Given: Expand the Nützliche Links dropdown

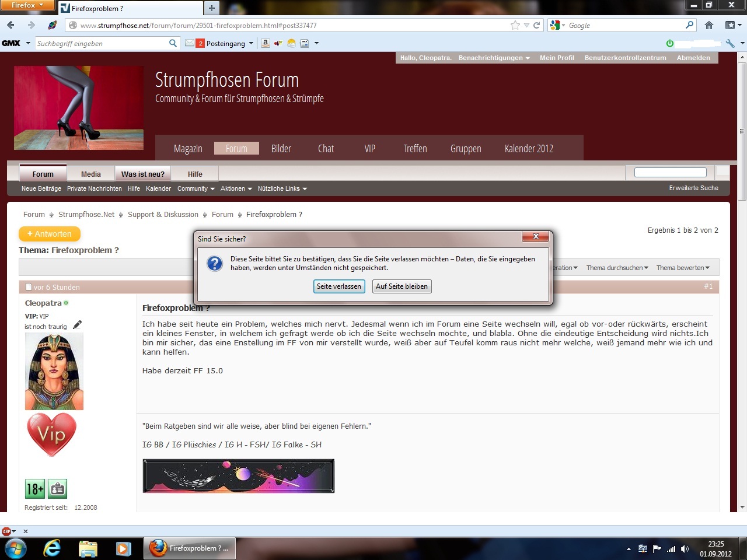Looking at the screenshot, I should click(282, 188).
